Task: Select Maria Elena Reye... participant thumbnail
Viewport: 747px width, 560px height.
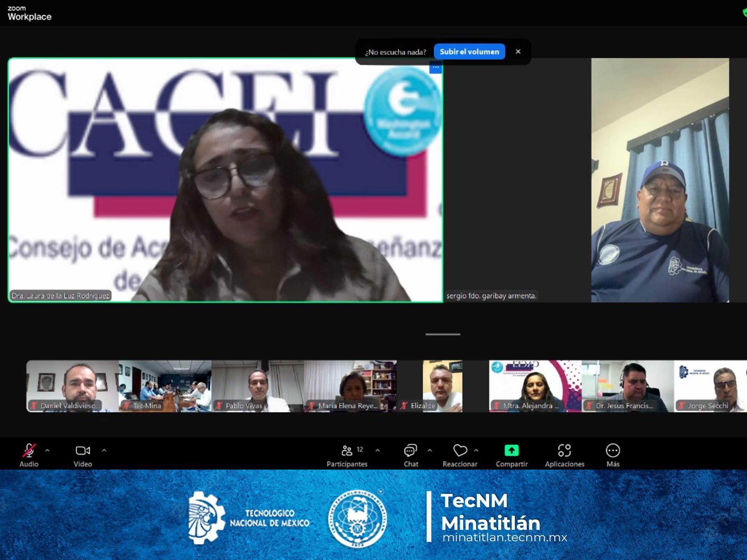Action: (350, 386)
